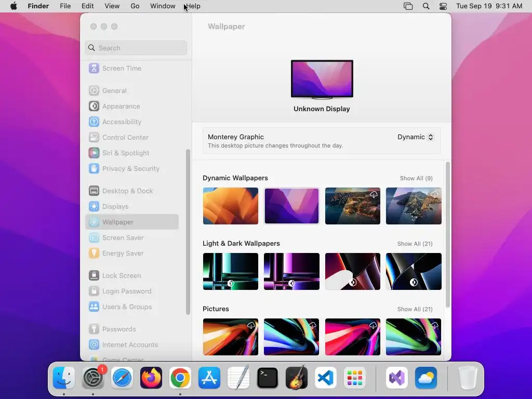Open Privacy & Security pane

[x=132, y=169]
